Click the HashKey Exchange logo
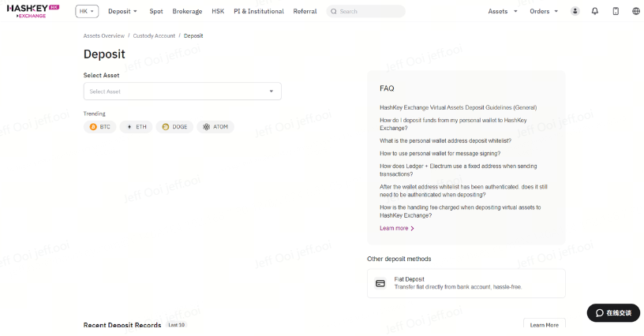 pos(33,11)
